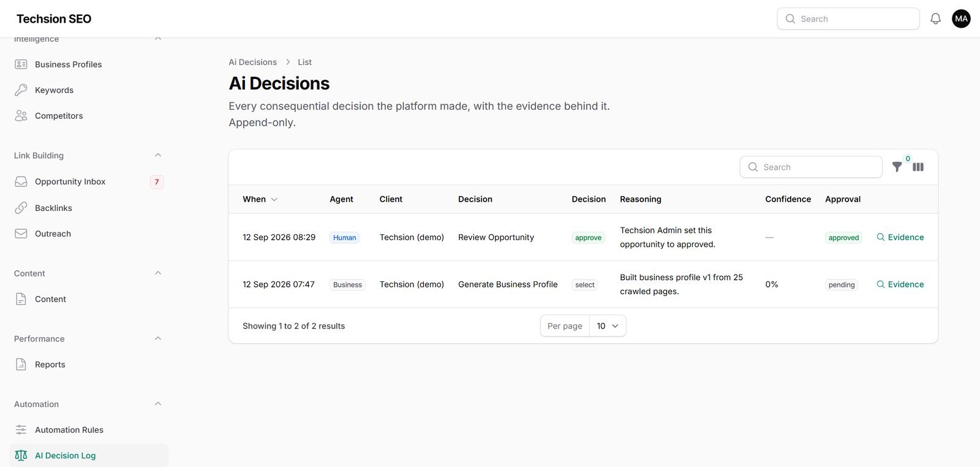Click the Business Profiles sidebar icon

coord(21,64)
